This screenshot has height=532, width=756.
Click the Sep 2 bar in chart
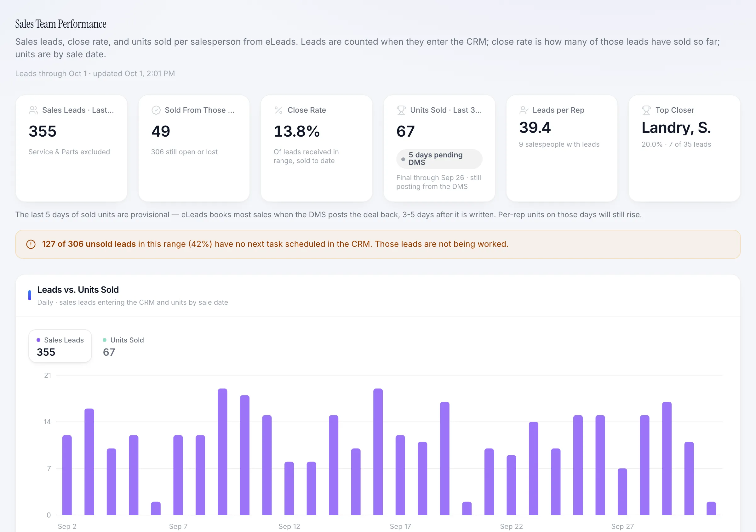click(x=67, y=475)
